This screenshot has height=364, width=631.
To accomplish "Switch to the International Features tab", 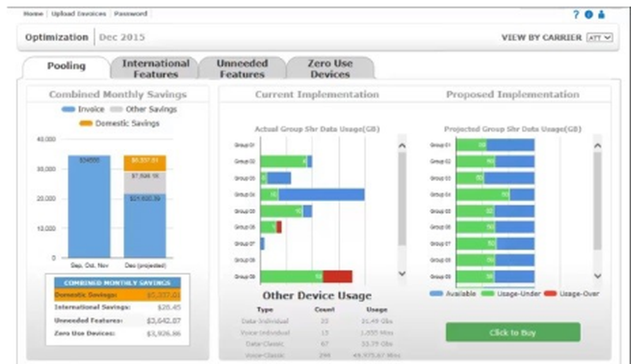I will [155, 68].
